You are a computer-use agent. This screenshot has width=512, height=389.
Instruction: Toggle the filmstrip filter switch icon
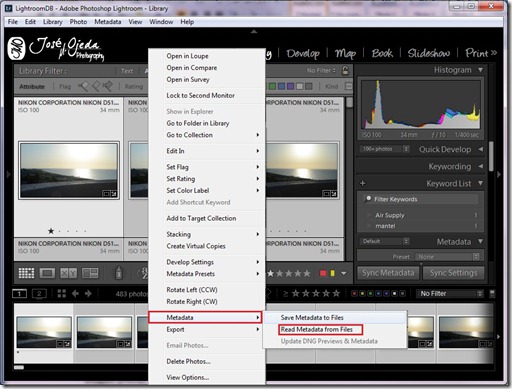[x=492, y=294]
